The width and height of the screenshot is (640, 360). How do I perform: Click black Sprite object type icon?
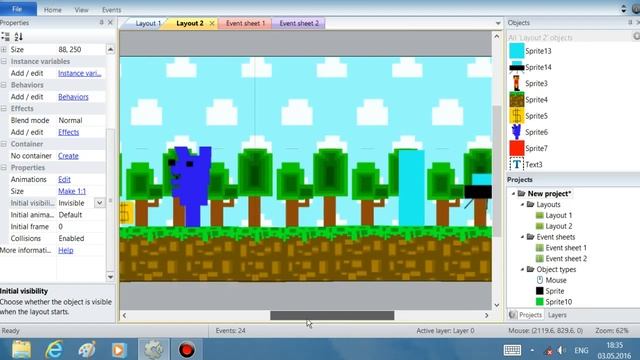[x=540, y=291]
